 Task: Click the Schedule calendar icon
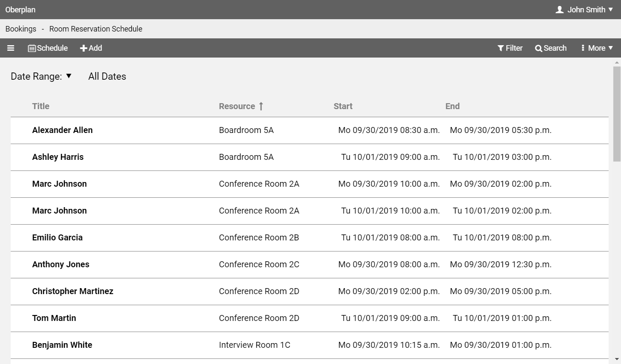[x=32, y=48]
